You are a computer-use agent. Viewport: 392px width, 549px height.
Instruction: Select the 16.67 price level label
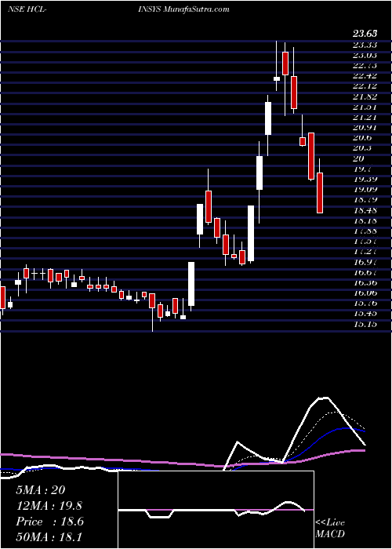[x=365, y=272]
